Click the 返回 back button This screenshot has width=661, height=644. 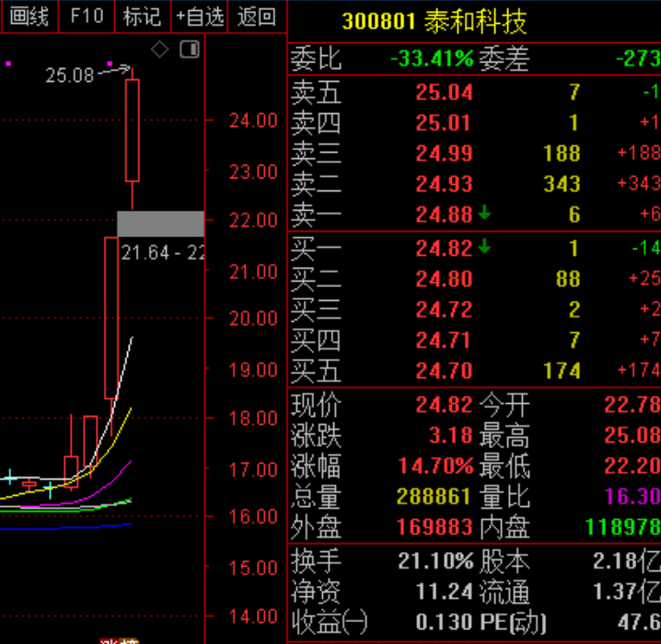pos(257,17)
